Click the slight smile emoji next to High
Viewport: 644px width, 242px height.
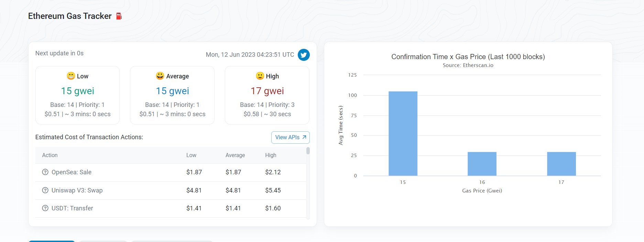(x=260, y=76)
